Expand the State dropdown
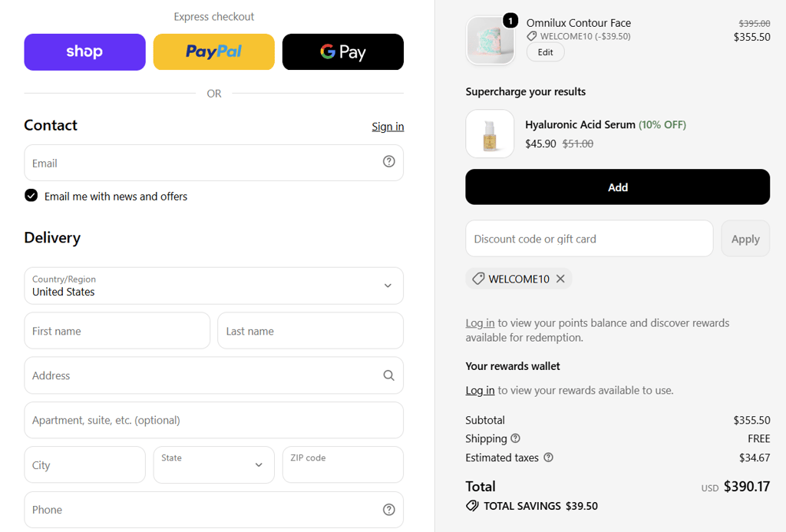The image size is (786, 532). (x=214, y=464)
